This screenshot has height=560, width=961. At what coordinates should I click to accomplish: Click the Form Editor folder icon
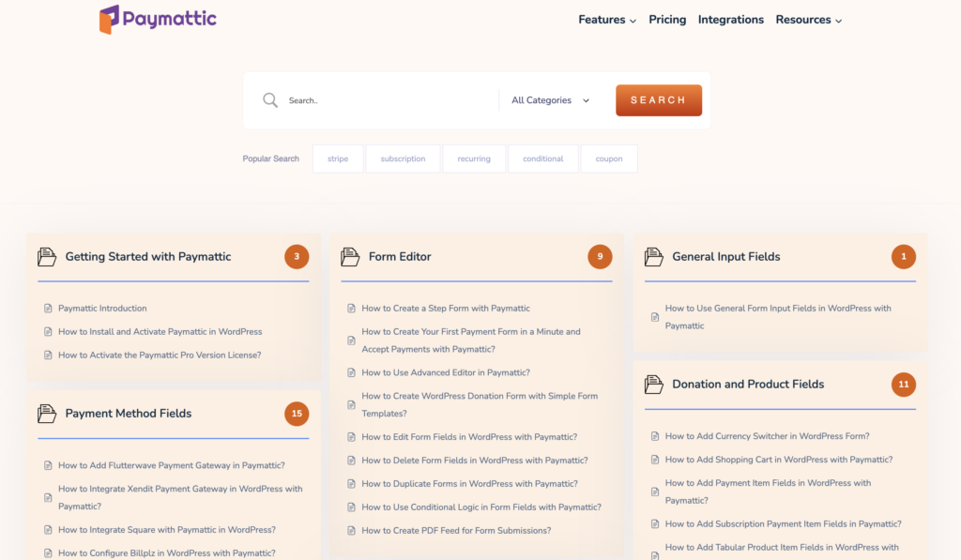tap(350, 257)
